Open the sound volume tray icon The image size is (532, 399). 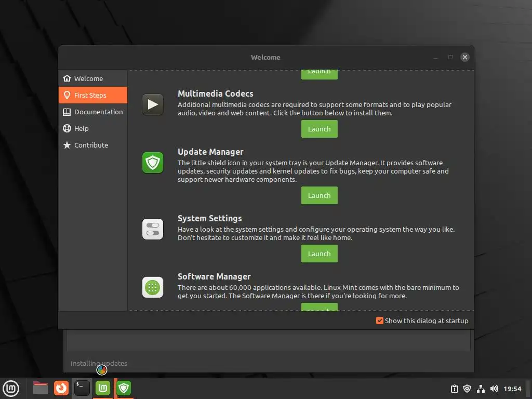[x=495, y=389]
